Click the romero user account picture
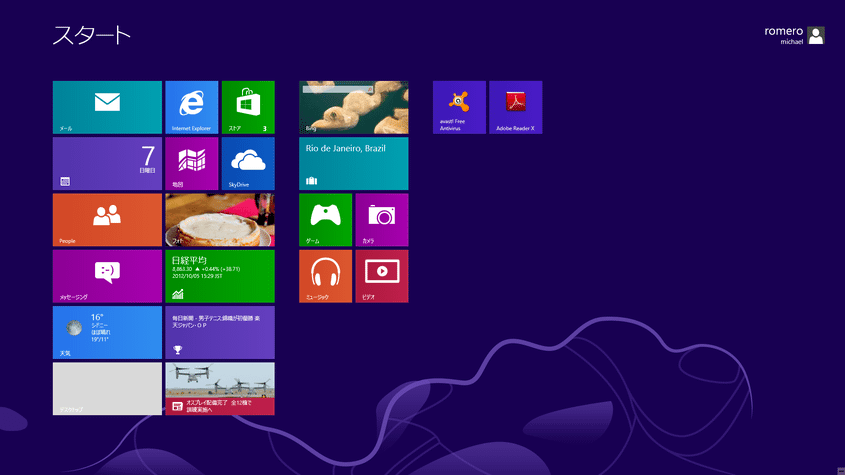 click(816, 35)
